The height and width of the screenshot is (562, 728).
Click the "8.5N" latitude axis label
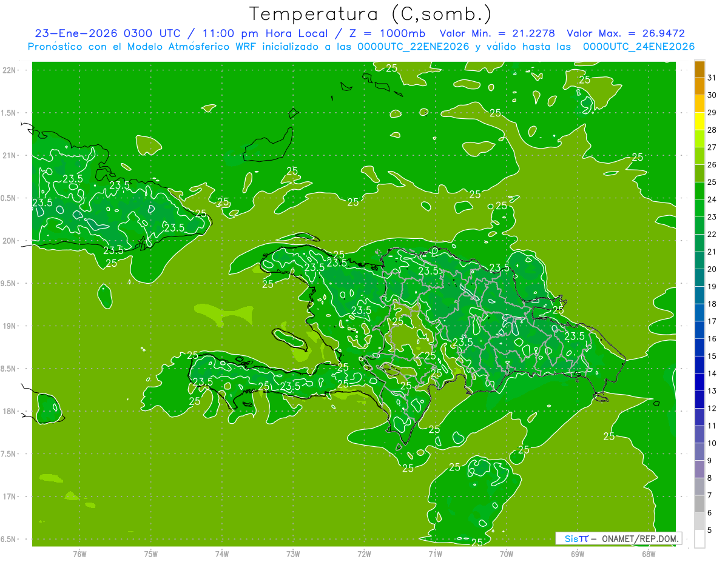coord(9,369)
